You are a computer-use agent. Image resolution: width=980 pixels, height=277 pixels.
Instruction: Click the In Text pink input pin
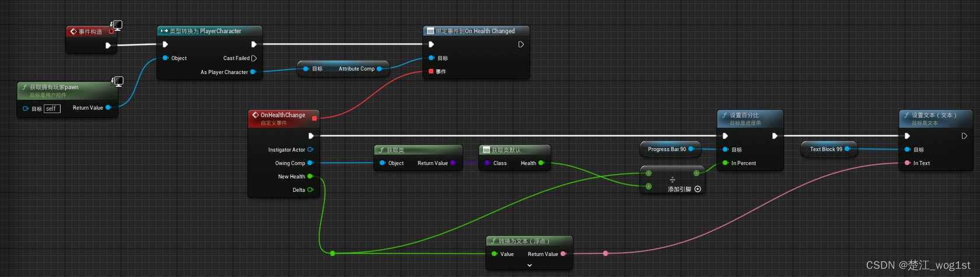coord(908,163)
